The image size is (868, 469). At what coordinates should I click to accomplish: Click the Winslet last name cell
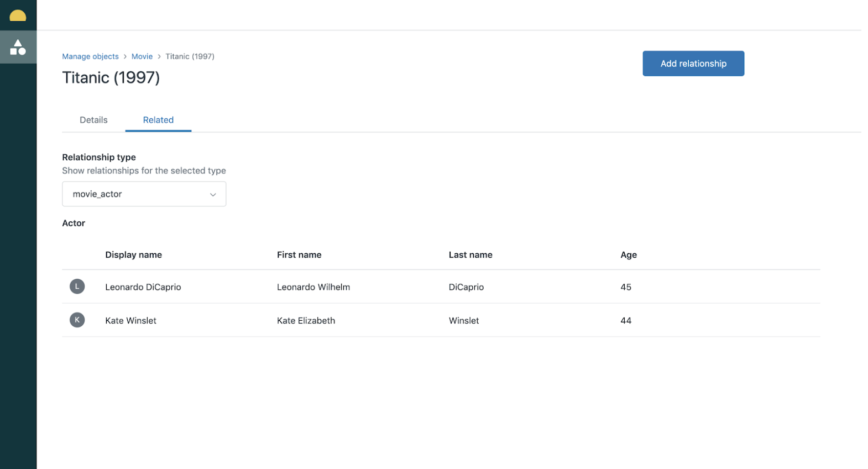tap(464, 321)
